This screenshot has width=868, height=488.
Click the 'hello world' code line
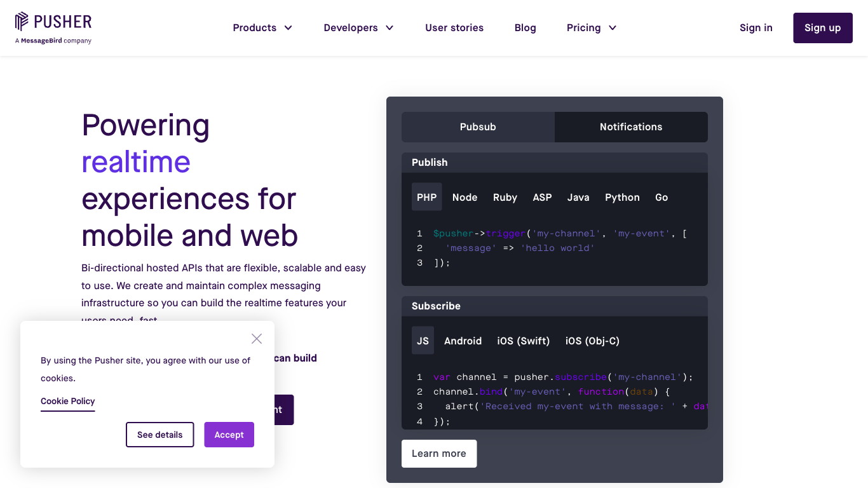520,248
